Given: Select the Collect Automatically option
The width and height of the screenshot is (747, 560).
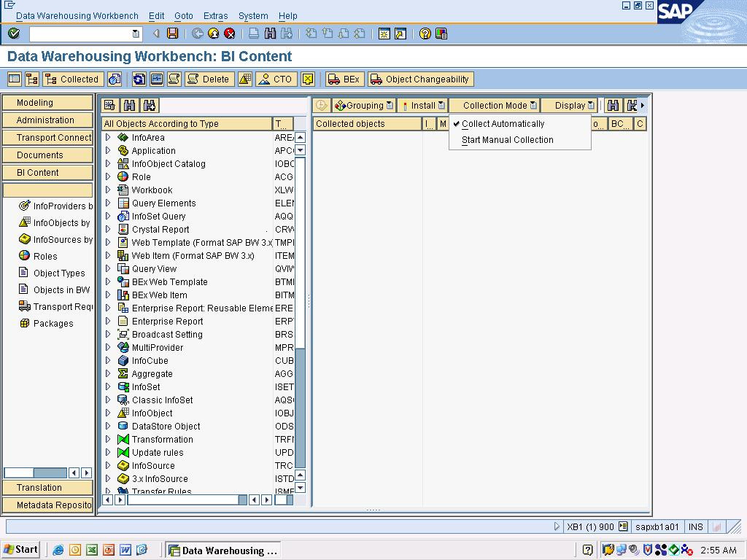Looking at the screenshot, I should (x=503, y=124).
